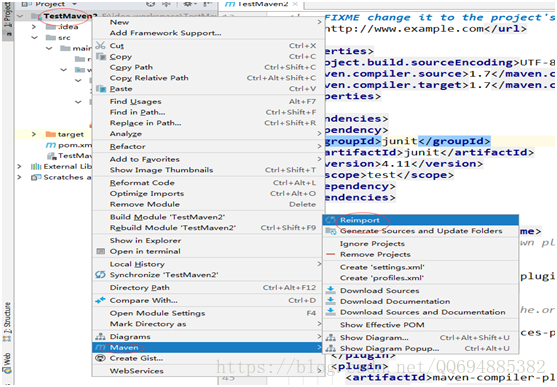Viewport: 557px width, 387px height.
Task: Click the Generate Sources folder icon
Action: [331, 231]
